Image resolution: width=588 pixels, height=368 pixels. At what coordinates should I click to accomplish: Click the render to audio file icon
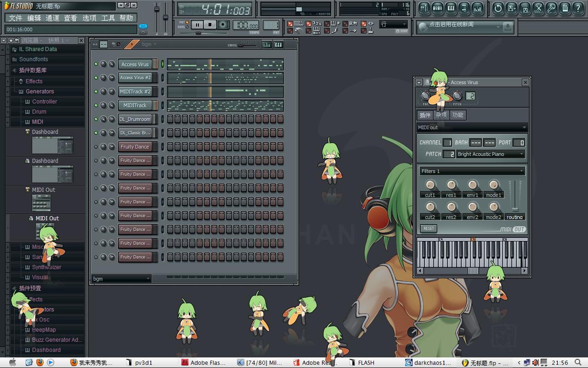pos(525,8)
